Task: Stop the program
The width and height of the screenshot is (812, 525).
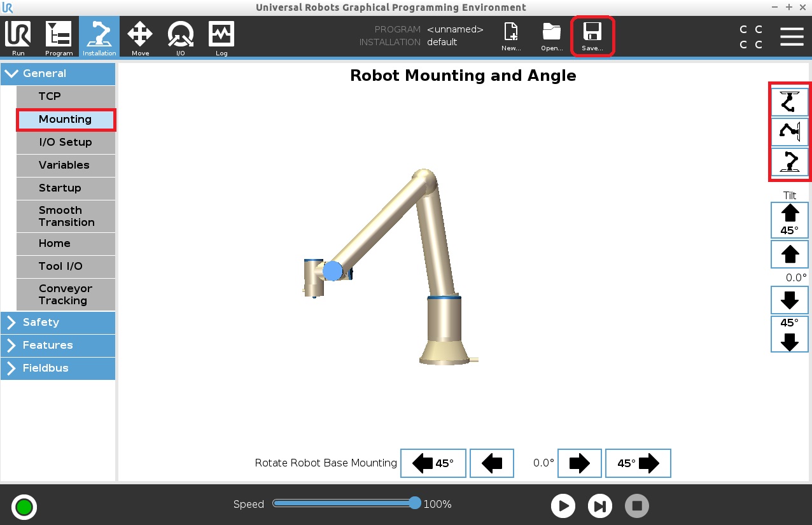Action: (x=637, y=506)
